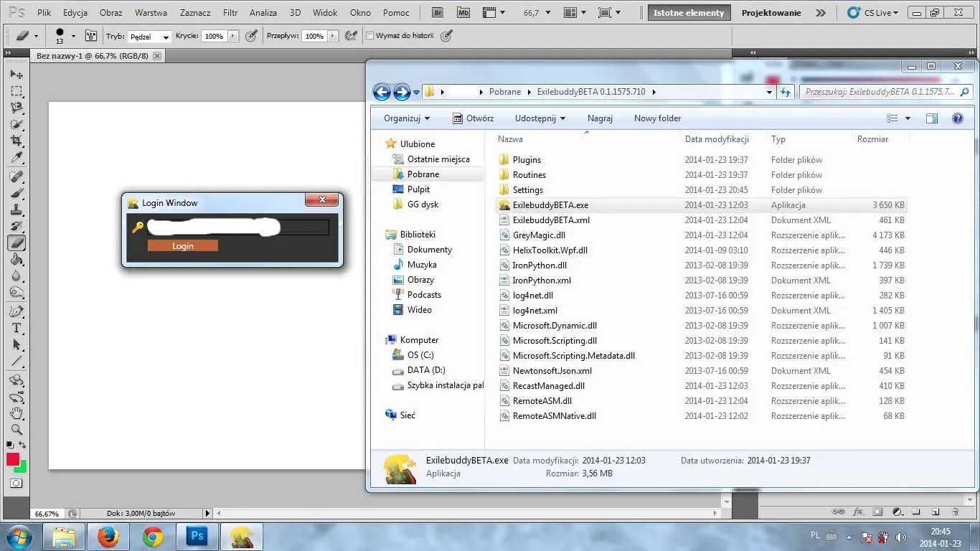Select the Quick Selection tool
This screenshot has width=980, height=551.
17,125
